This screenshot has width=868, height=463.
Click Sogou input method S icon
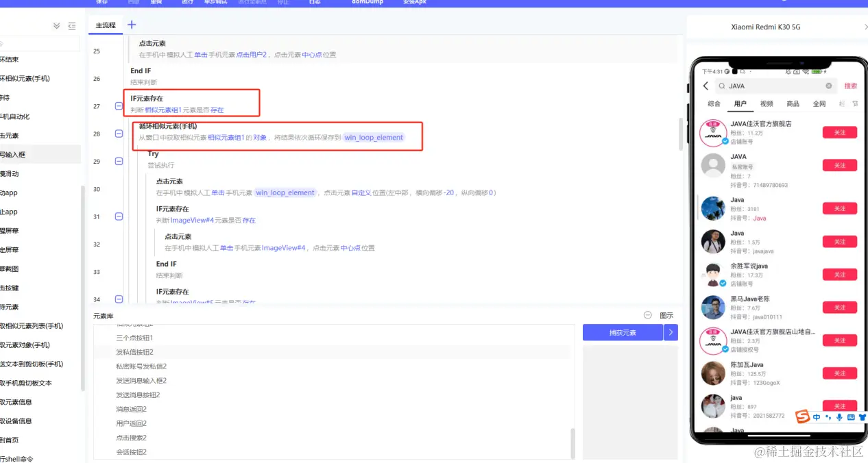tap(802, 416)
